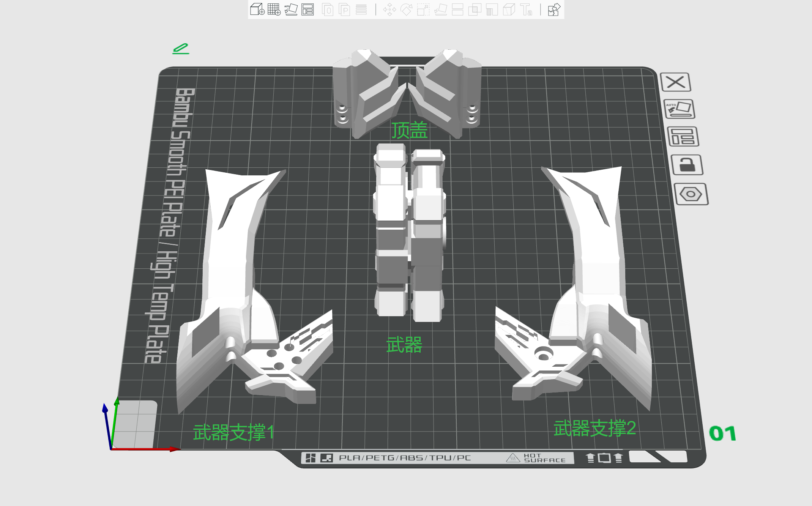Click Arrange all objects in the top toolbar
The height and width of the screenshot is (506, 812).
click(307, 9)
